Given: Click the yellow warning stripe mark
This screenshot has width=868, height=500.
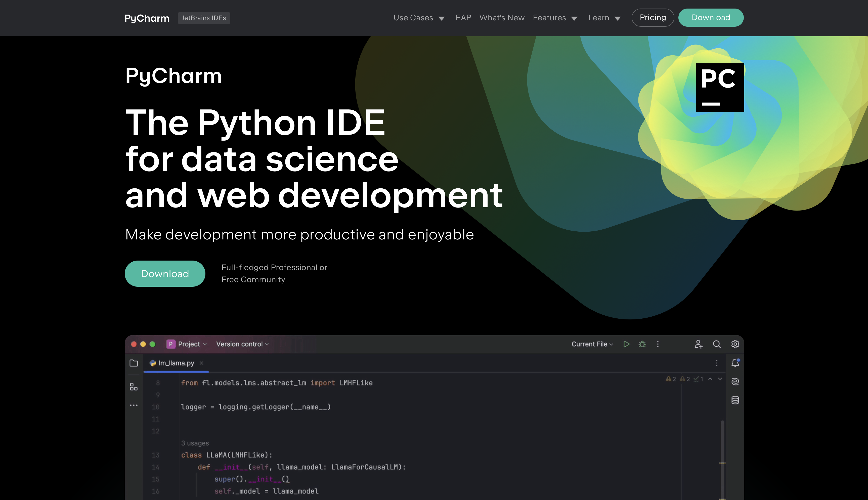Looking at the screenshot, I should point(722,463).
